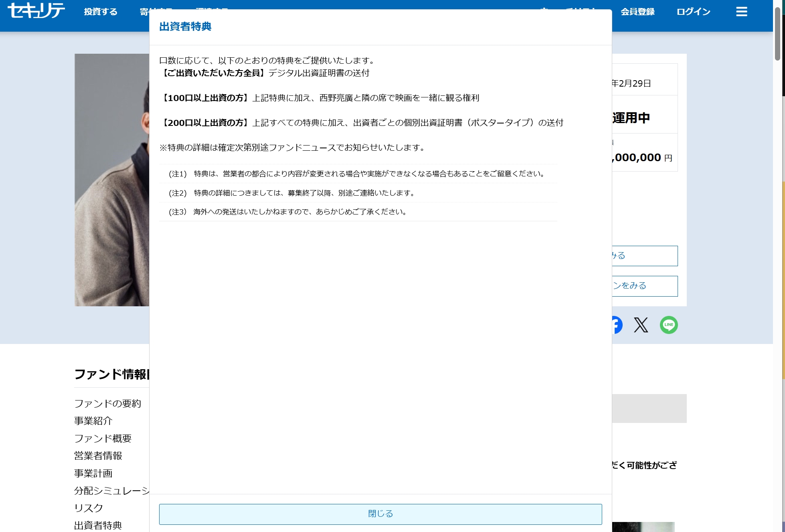The width and height of the screenshot is (785, 532).
Task: Share on X (Twitter) icon
Action: 641,325
